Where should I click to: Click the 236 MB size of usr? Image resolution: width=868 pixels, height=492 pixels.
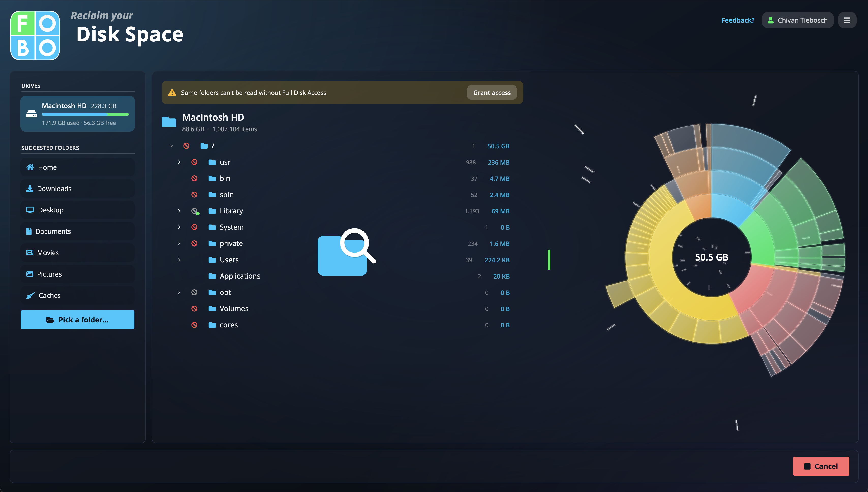point(498,162)
